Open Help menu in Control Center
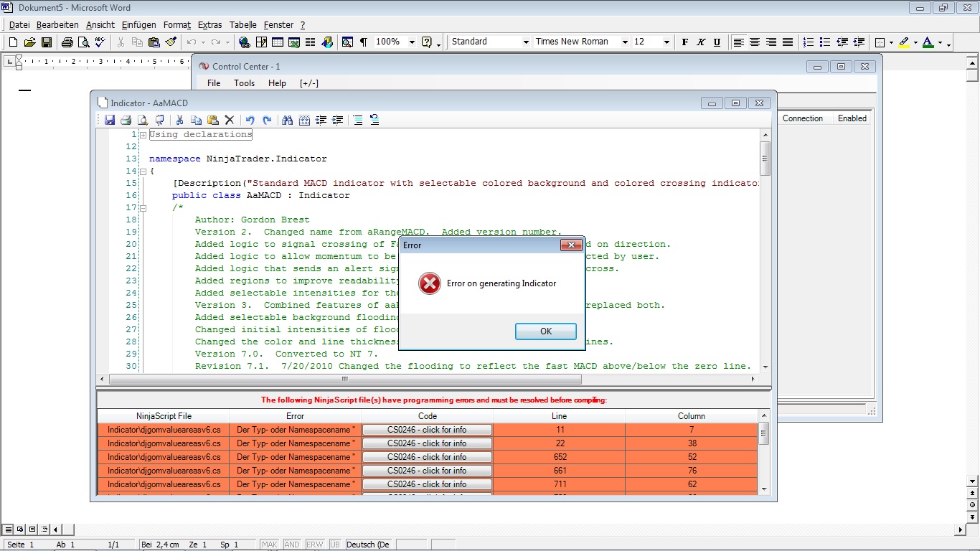Viewport: 980px width, 551px height. 277,83
